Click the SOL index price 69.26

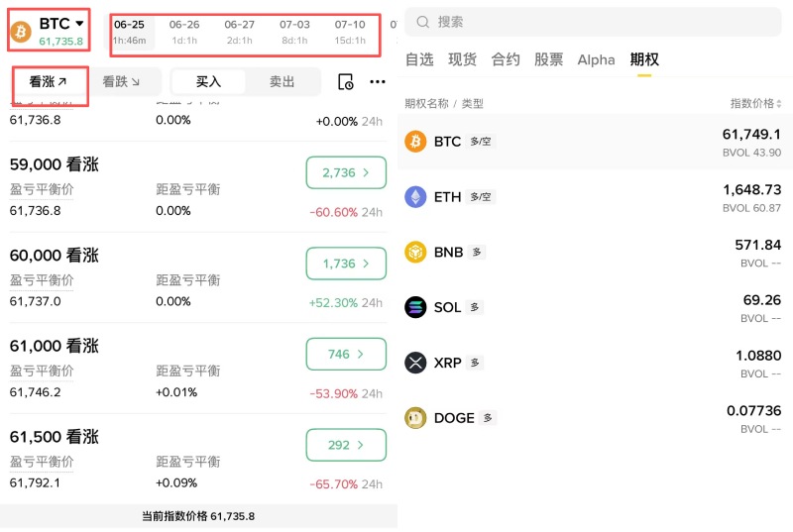761,300
